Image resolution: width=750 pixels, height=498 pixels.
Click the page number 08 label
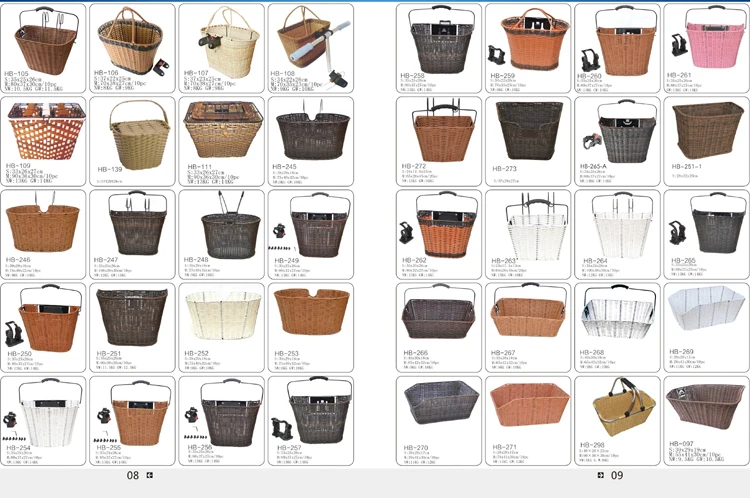[132, 476]
